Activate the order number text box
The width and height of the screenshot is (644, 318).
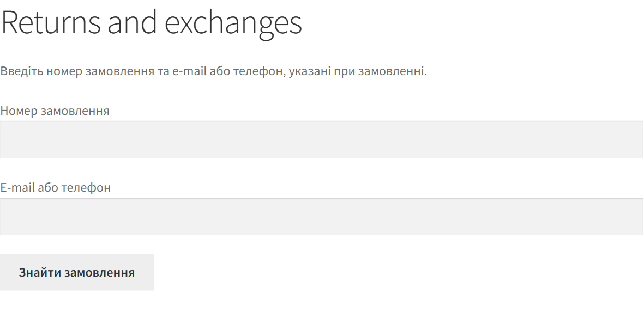[322, 139]
